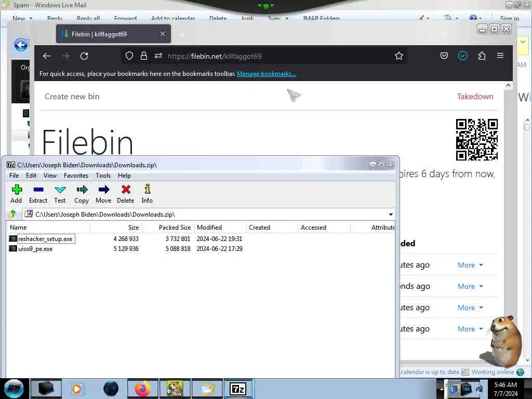Open Info from the 7-Zip toolbar
532x399 pixels.
[147, 194]
